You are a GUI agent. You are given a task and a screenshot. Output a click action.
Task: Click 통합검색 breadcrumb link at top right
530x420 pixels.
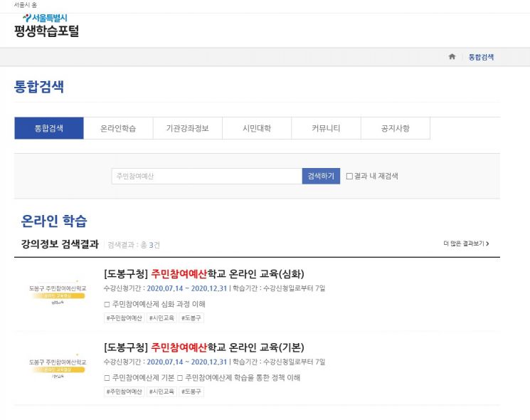coord(481,57)
